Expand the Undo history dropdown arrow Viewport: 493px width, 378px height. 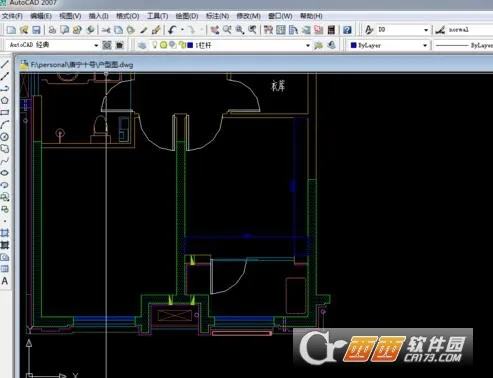pyautogui.click(x=182, y=30)
